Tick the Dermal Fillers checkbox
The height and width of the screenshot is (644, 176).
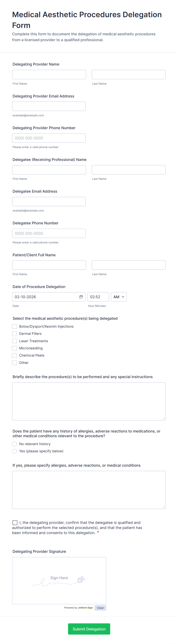15,334
